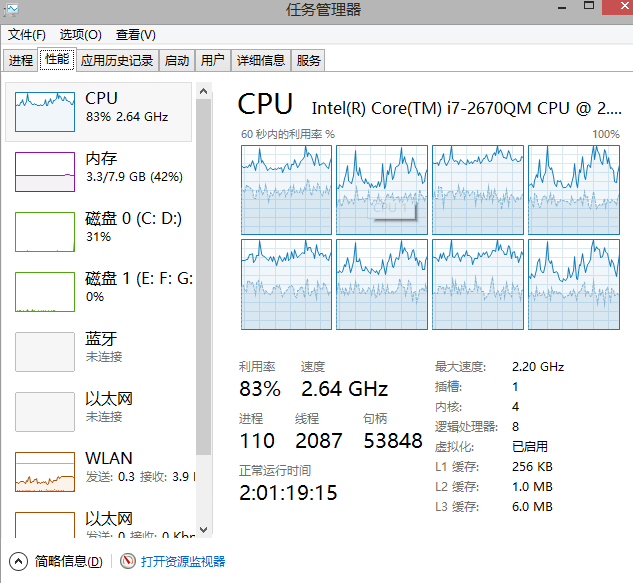Click the 83% utilization value

click(x=260, y=389)
